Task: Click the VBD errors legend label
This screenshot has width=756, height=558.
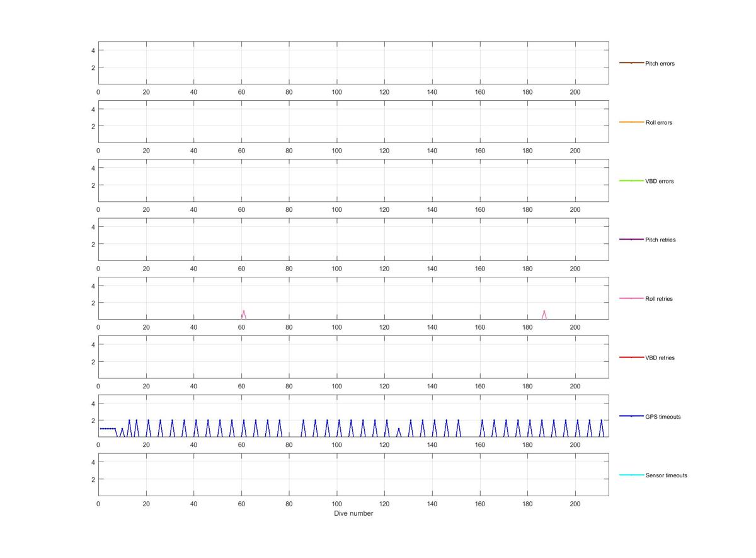Action: tap(660, 181)
